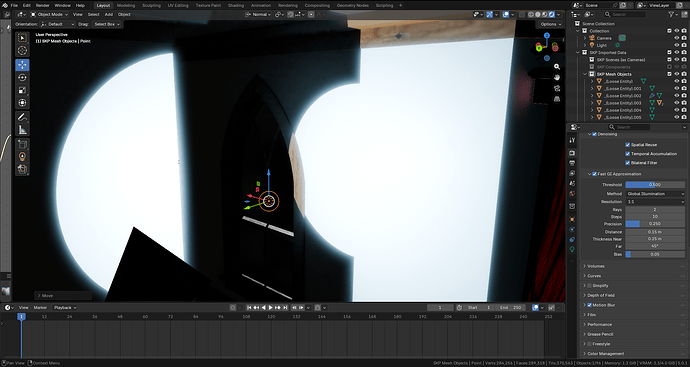Click the pan hand viewport icon
The image size is (690, 367).
[x=557, y=77]
